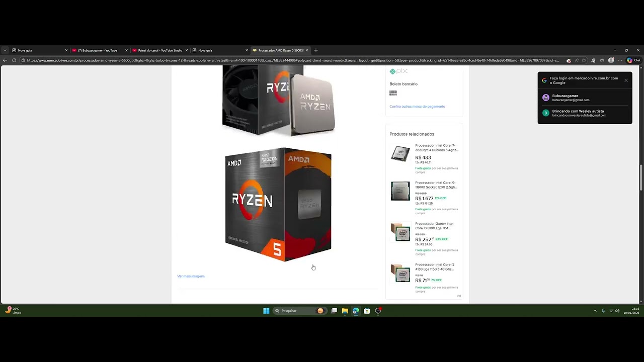This screenshot has width=644, height=362.
Task: Click the Intel Core i7-3630qm product thumbnail
Action: 400,153
